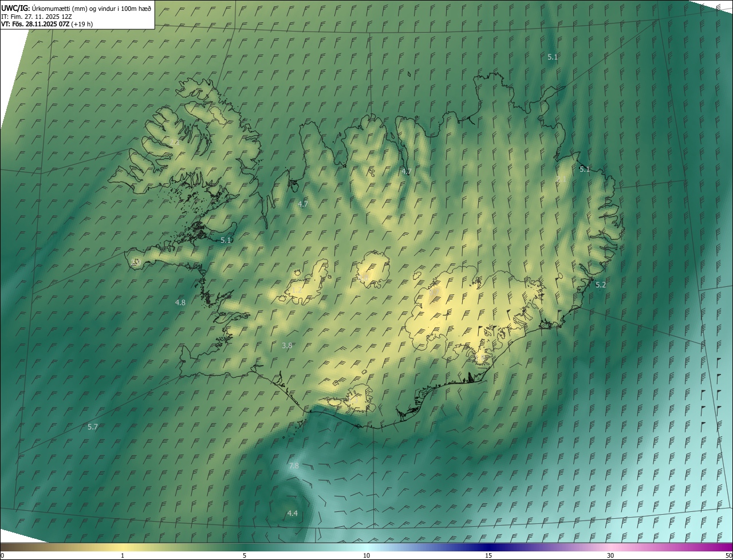Click the 2.0 value label on the peninsula
This screenshot has width=733, height=560.
pos(135,262)
